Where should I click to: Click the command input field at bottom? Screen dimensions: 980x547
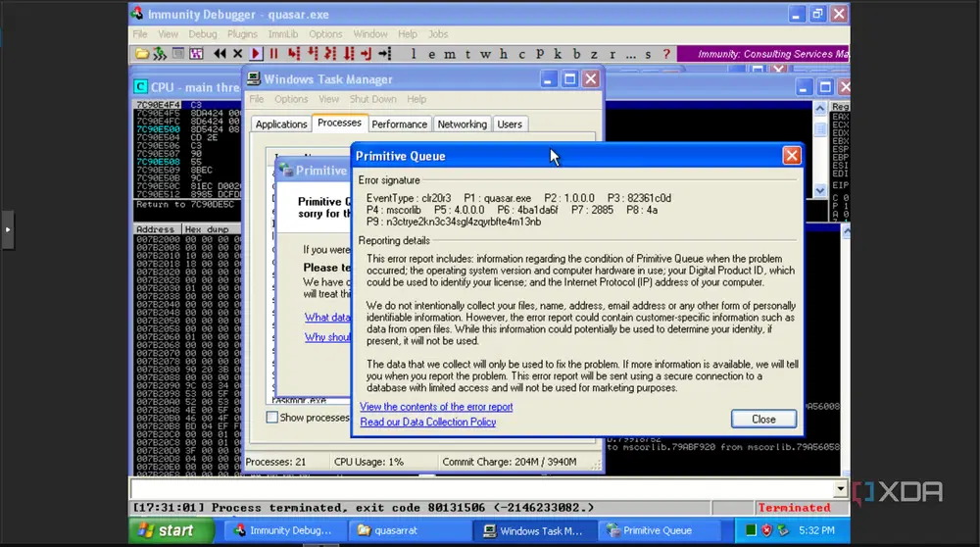pyautogui.click(x=482, y=489)
